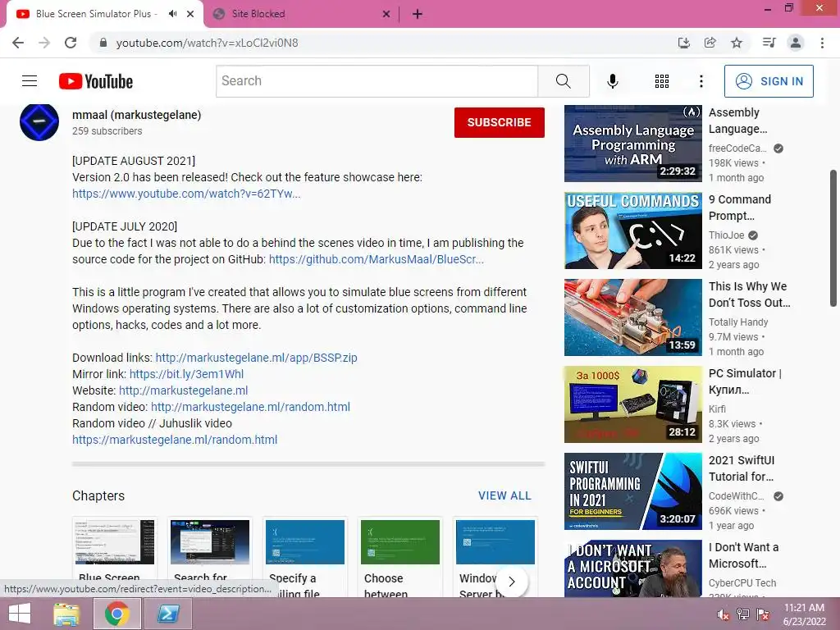Open the PC Simulator video thumbnail
The height and width of the screenshot is (630, 840).
[x=632, y=404]
